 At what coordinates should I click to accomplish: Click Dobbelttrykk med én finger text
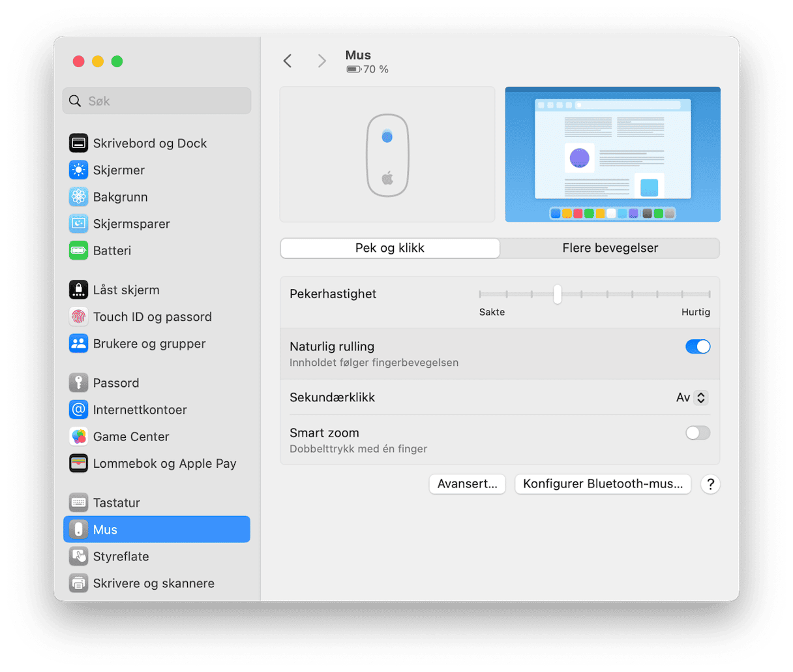(358, 449)
